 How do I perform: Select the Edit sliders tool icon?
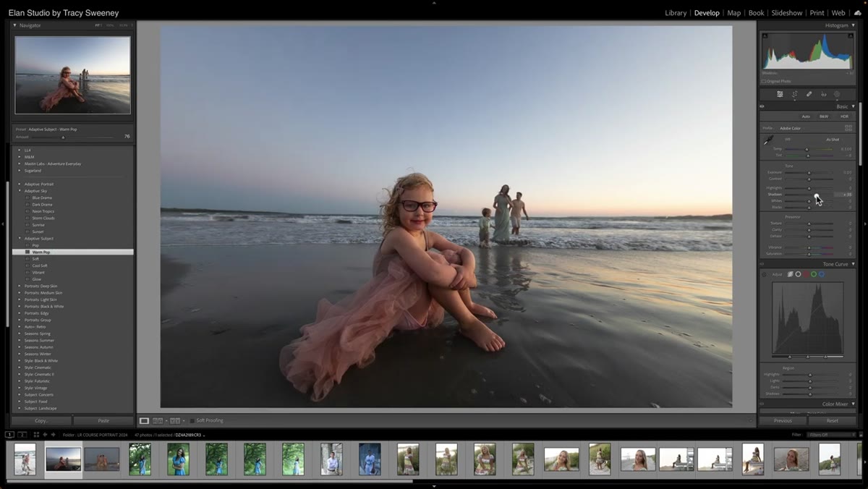[x=780, y=94]
